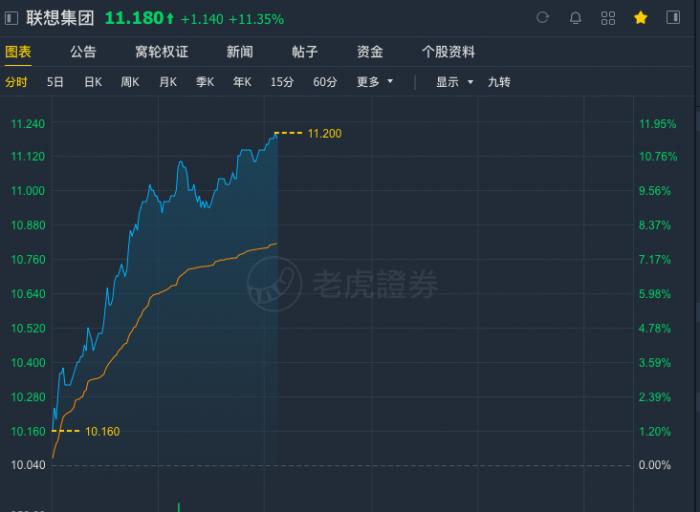Open the grid layout icon

pos(608,18)
